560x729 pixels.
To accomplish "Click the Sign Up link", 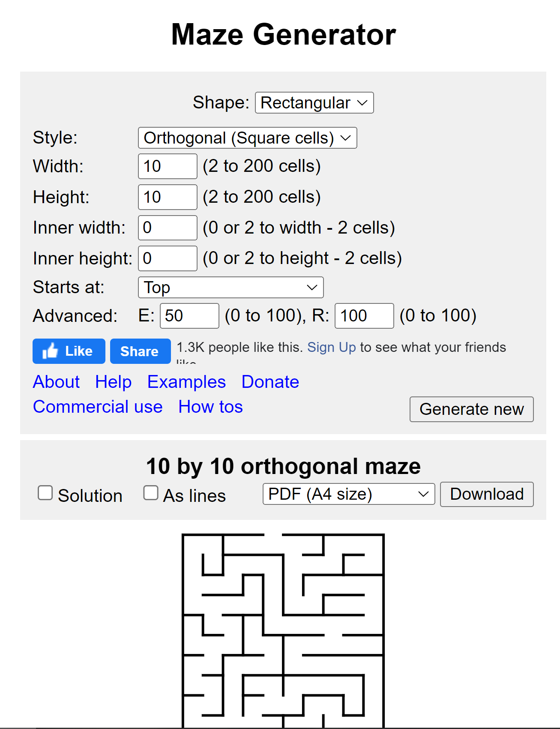I will point(331,347).
